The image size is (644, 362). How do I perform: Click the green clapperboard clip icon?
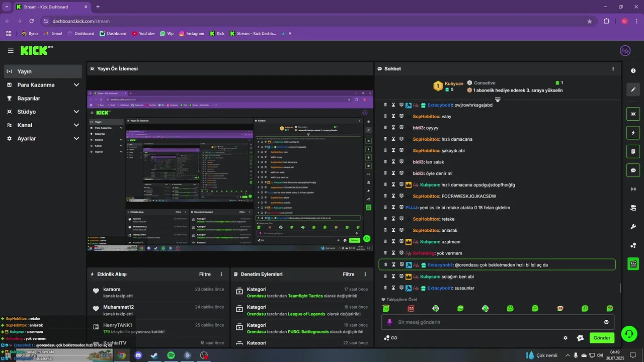633,263
